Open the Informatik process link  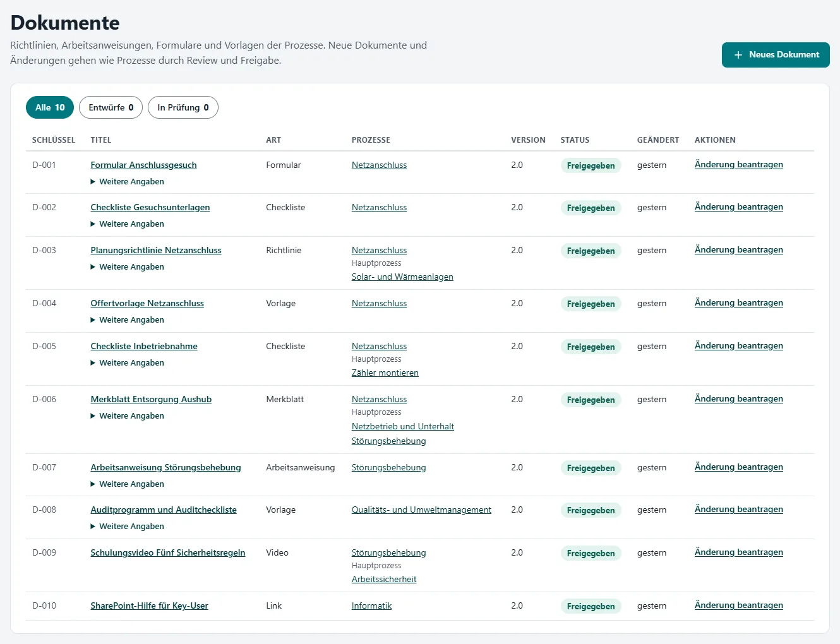(371, 605)
